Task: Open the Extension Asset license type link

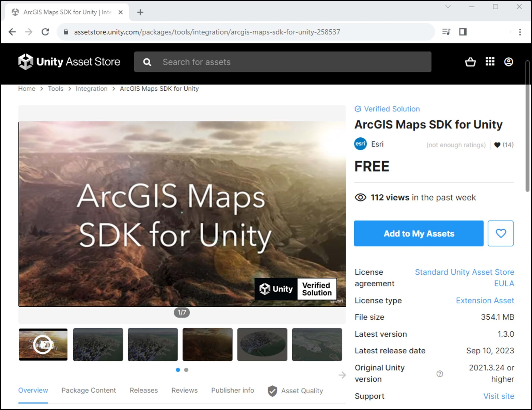Action: 485,300
